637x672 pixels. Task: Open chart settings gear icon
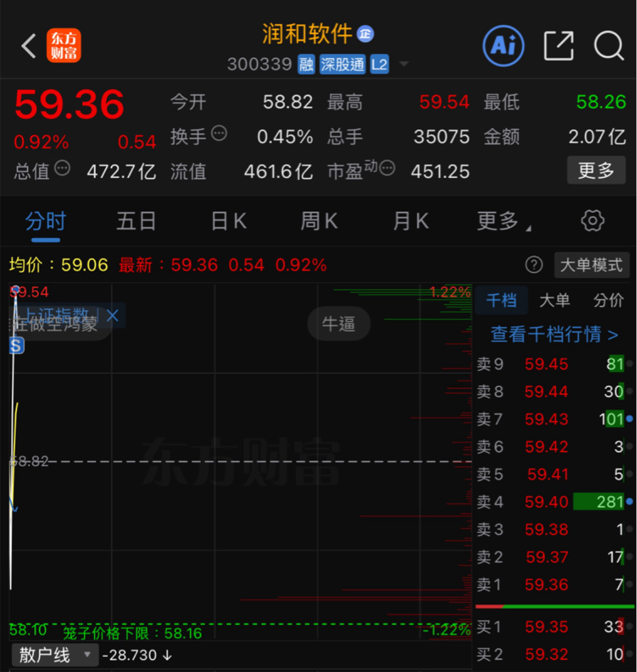[592, 220]
